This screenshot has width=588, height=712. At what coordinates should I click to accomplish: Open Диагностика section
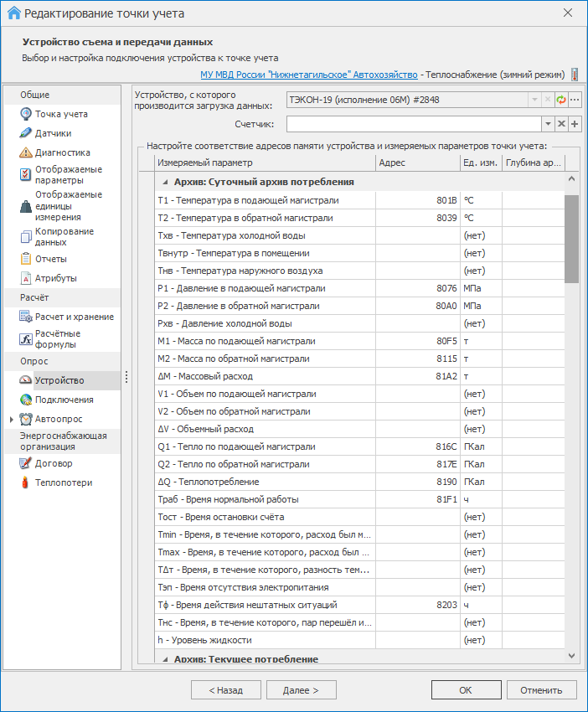pos(63,153)
